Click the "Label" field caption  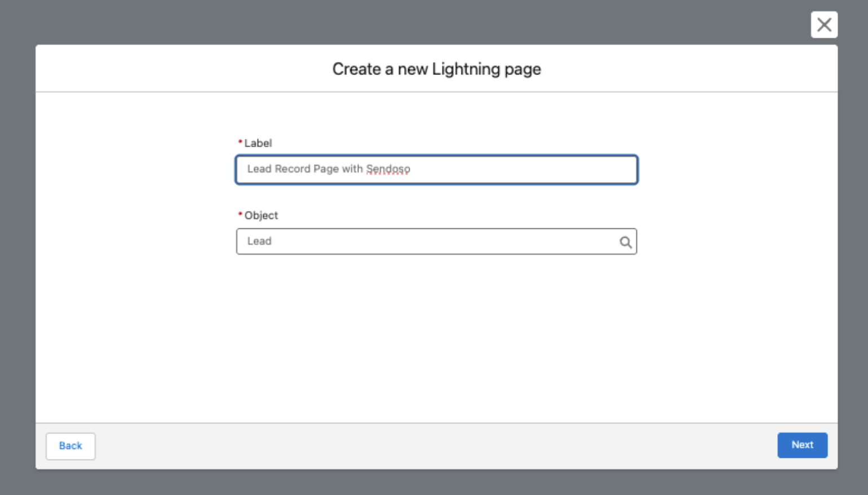258,143
